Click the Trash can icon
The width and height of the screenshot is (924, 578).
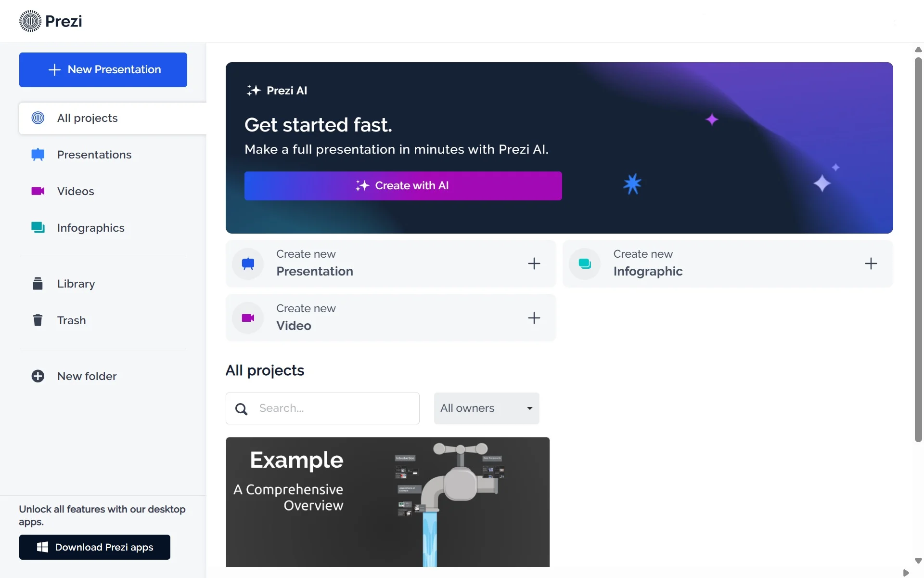(x=38, y=320)
